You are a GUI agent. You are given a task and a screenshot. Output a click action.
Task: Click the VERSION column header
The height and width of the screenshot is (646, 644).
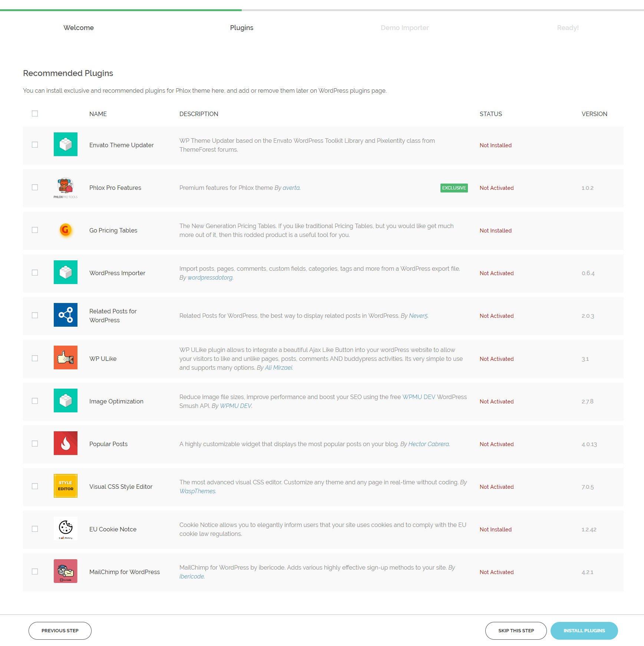click(594, 114)
